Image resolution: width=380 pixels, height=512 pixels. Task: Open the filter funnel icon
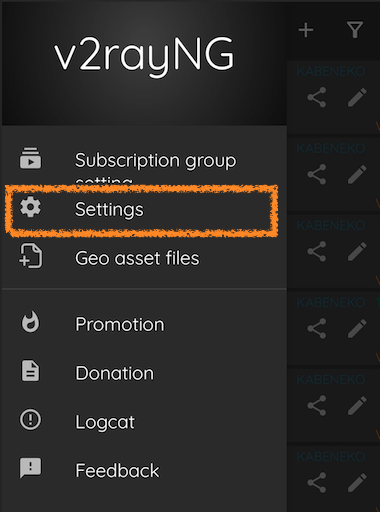click(355, 30)
